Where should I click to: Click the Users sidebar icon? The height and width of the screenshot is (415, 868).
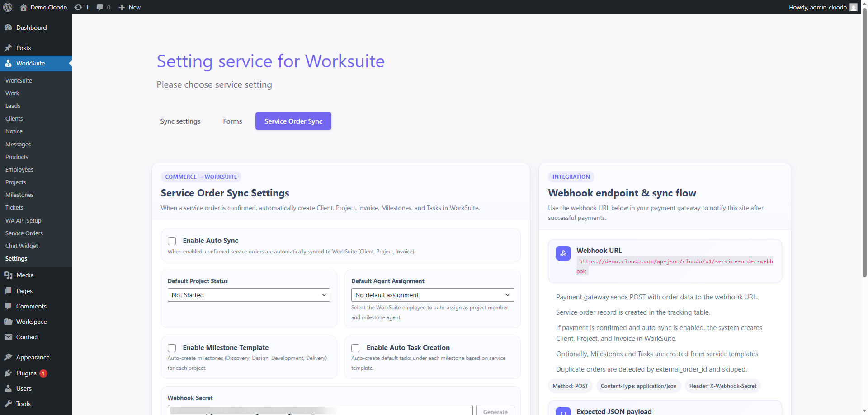[x=9, y=388]
